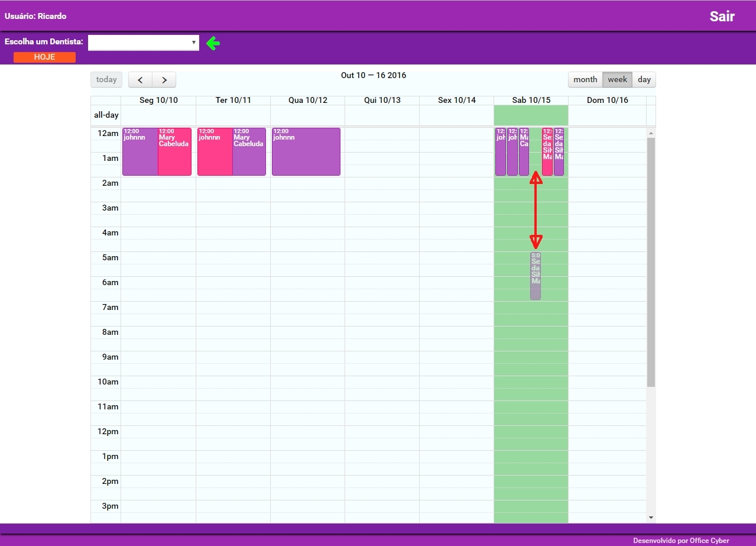Open johnnn event on Seg 10/10
The image size is (756, 546).
pyautogui.click(x=140, y=151)
